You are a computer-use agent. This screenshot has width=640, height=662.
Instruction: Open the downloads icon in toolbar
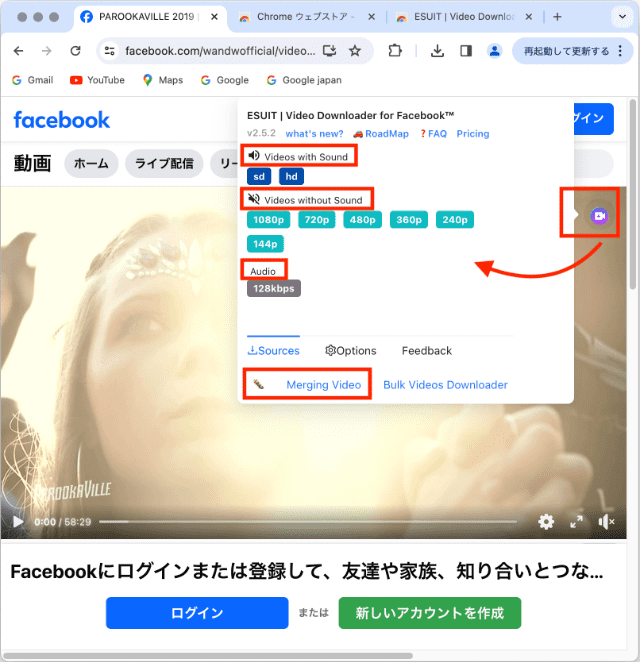[437, 51]
